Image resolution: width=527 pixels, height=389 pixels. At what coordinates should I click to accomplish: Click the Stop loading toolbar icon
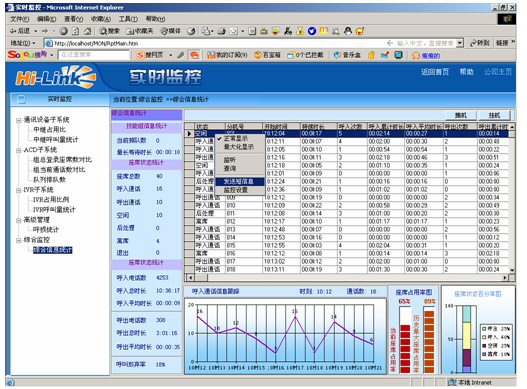[64, 31]
